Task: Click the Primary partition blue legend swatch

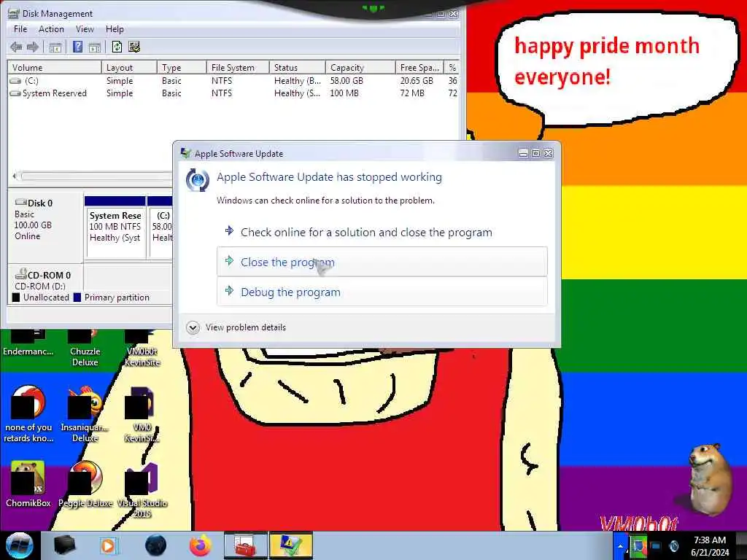Action: 77,297
